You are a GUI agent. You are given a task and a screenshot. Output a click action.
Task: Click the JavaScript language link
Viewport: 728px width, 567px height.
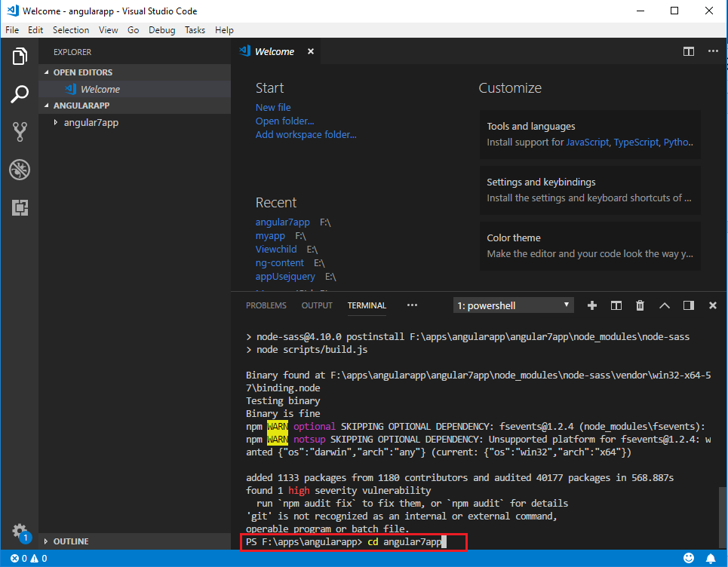pos(588,143)
